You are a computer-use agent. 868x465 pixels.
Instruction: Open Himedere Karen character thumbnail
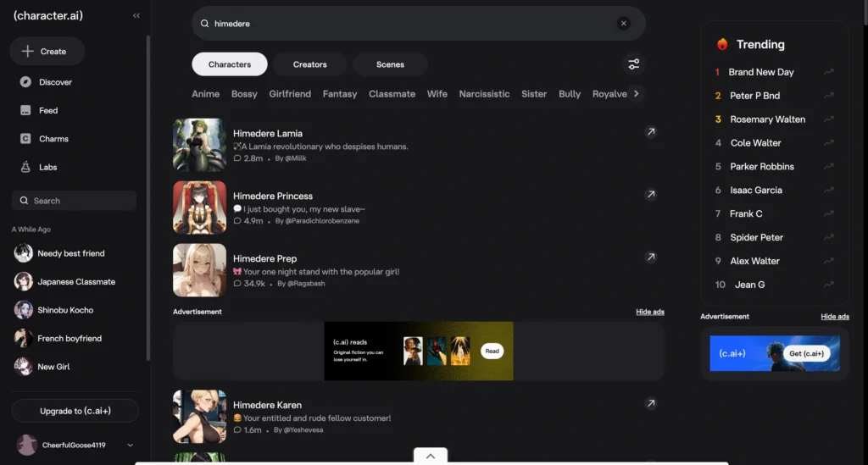199,417
